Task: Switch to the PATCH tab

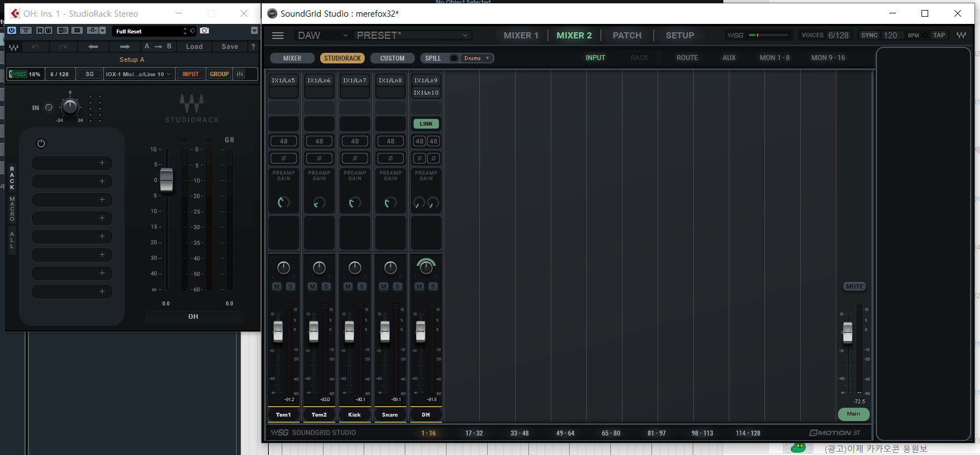Action: coord(627,36)
